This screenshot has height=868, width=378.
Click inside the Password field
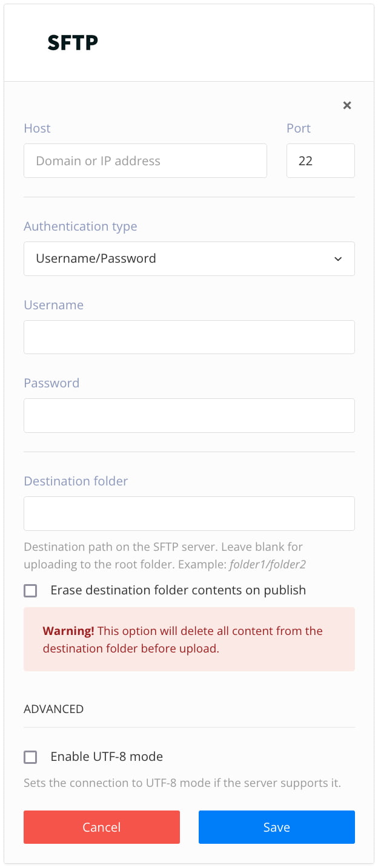click(x=189, y=415)
